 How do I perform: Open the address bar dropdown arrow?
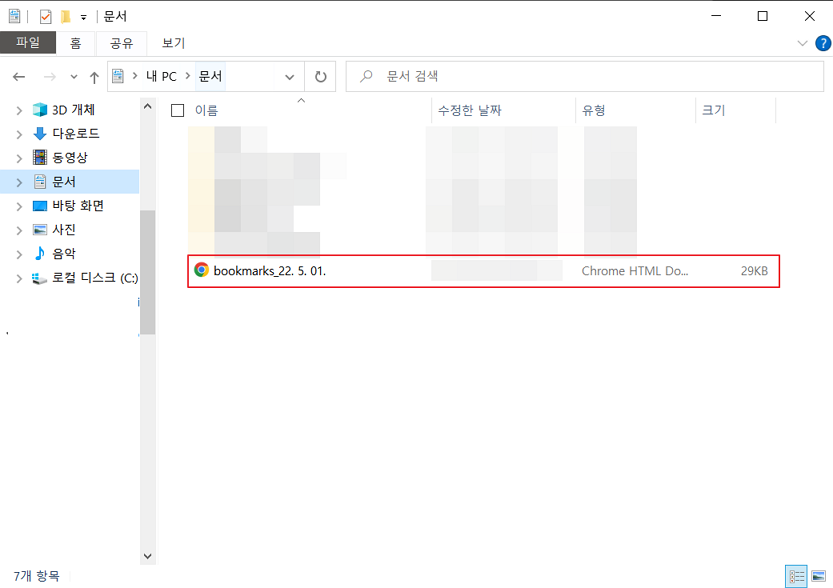(289, 76)
